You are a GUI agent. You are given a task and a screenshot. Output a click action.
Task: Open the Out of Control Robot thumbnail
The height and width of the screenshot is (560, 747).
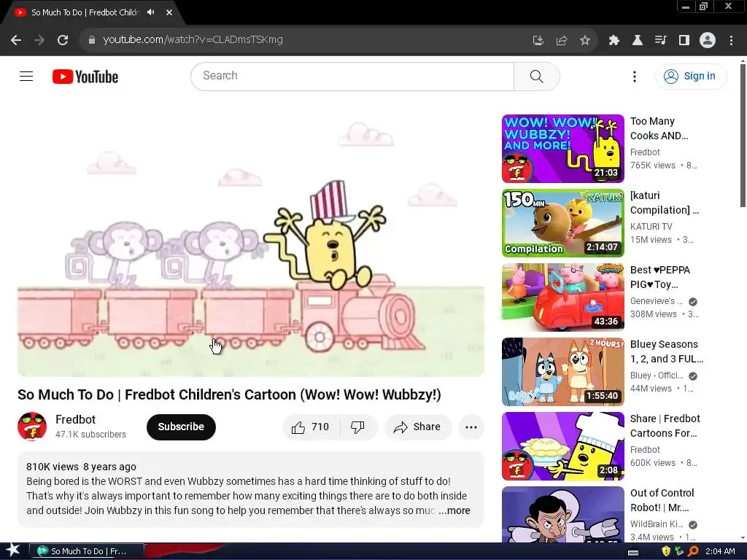pos(562,514)
